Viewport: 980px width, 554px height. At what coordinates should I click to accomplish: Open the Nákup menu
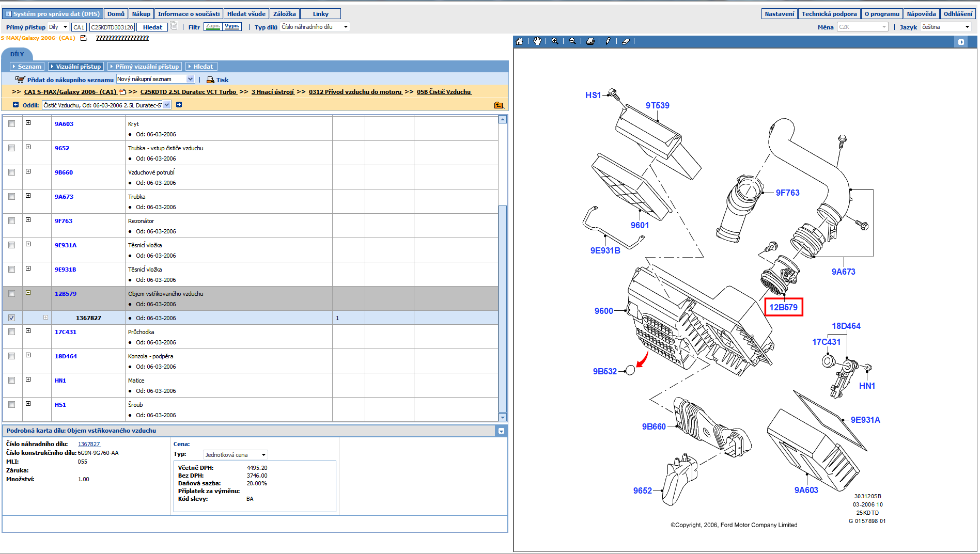141,14
